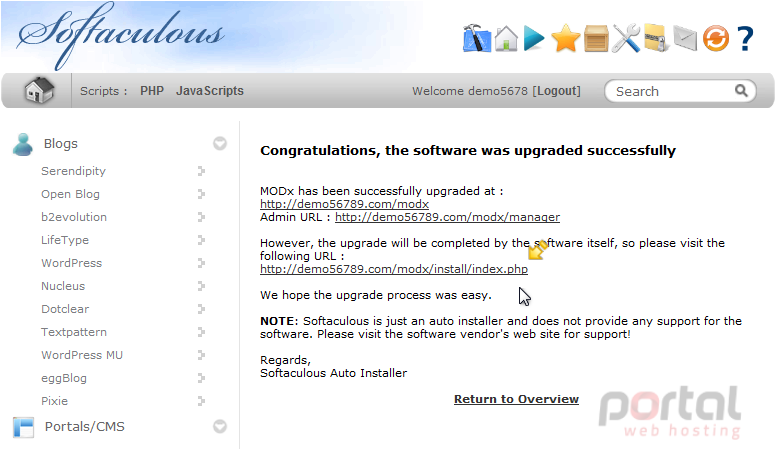Visit the modx/install/index.php link
Screen dimensions: 776x450
[394, 269]
